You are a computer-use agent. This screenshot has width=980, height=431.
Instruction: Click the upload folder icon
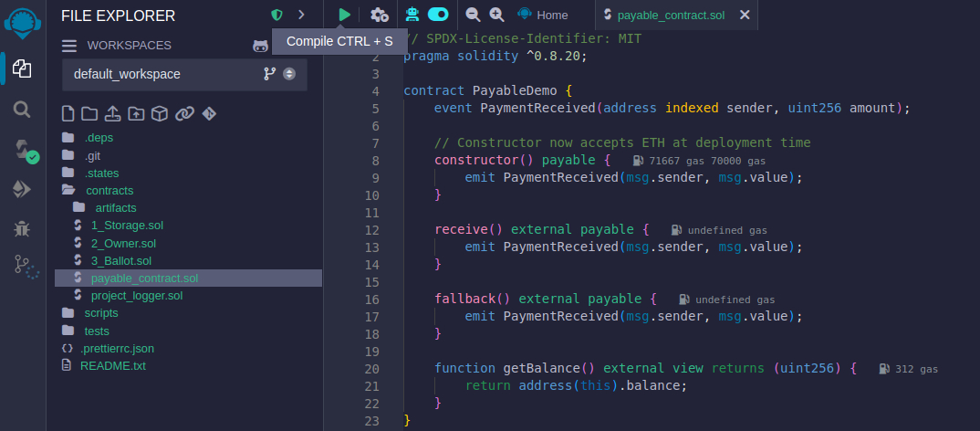click(136, 114)
